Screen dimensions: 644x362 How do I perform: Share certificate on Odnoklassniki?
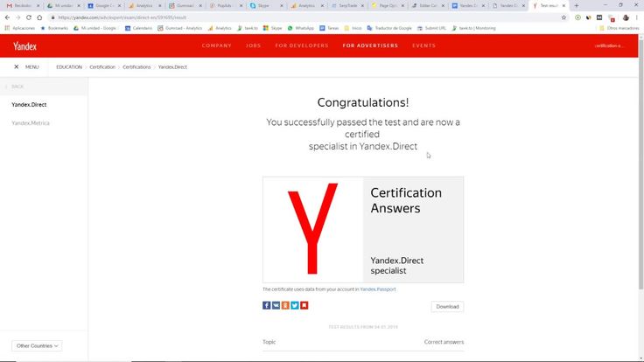point(285,305)
